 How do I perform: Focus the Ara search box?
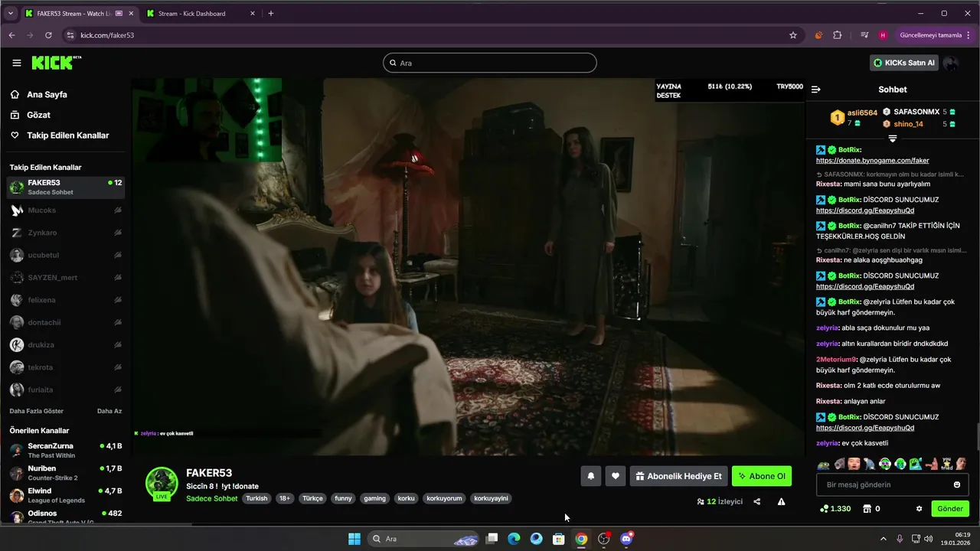pos(490,63)
